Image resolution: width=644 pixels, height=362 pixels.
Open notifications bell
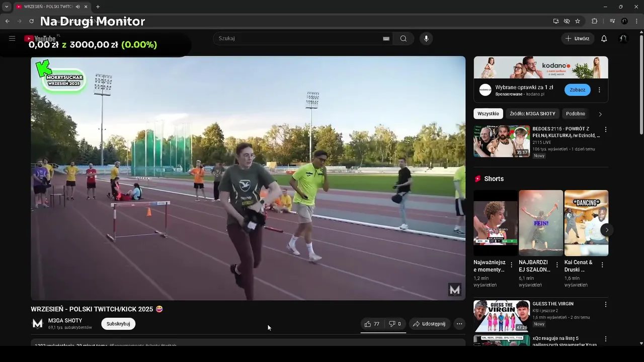[x=604, y=39]
